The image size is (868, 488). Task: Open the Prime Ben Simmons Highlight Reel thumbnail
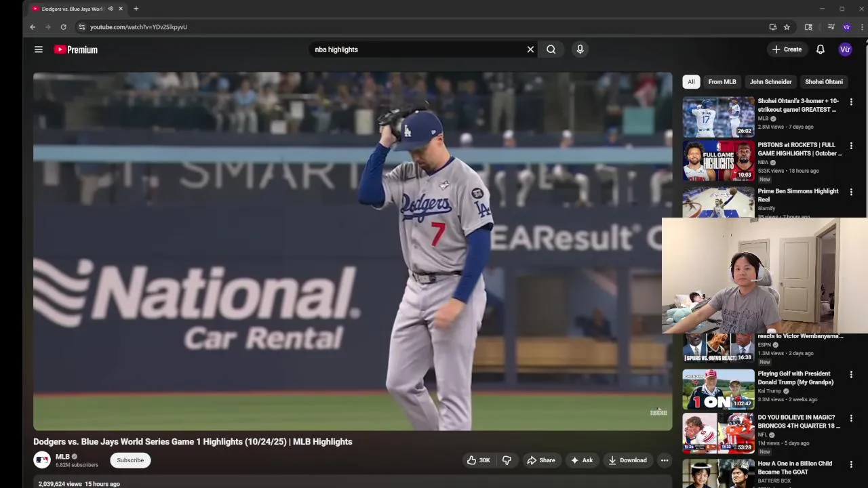coord(718,202)
